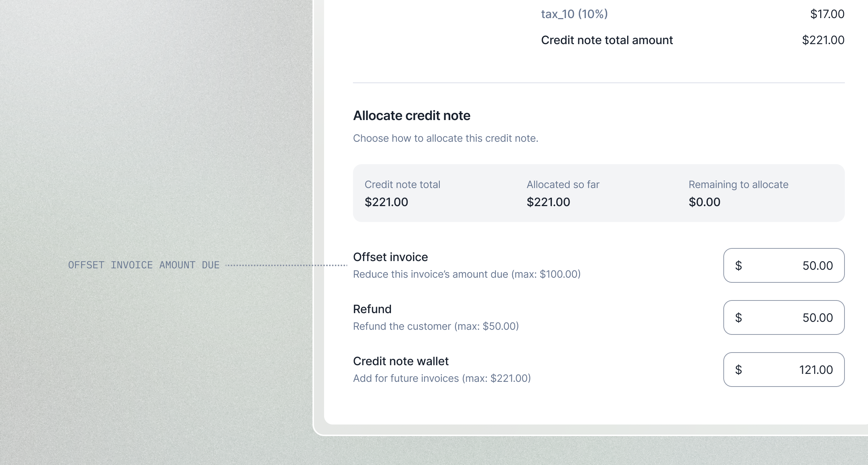Click the Credit note total amount label

(607, 40)
